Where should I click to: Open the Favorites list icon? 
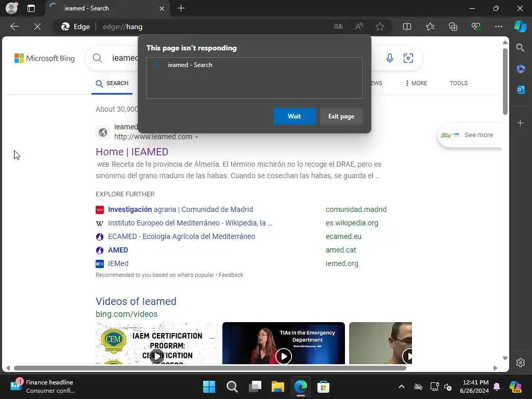click(x=430, y=26)
